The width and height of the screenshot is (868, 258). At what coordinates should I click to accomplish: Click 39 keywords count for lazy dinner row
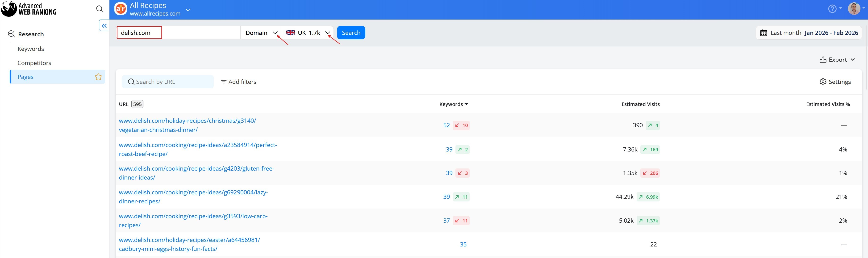(x=447, y=197)
